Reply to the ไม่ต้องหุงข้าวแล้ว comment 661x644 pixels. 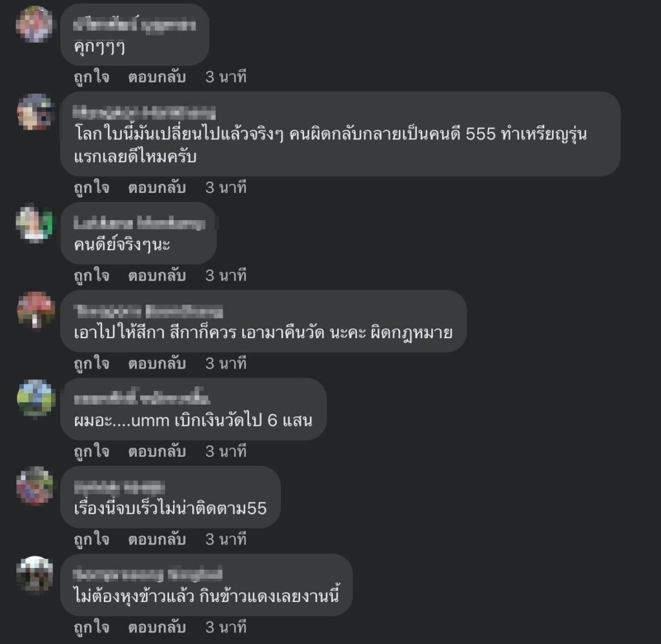click(x=157, y=628)
